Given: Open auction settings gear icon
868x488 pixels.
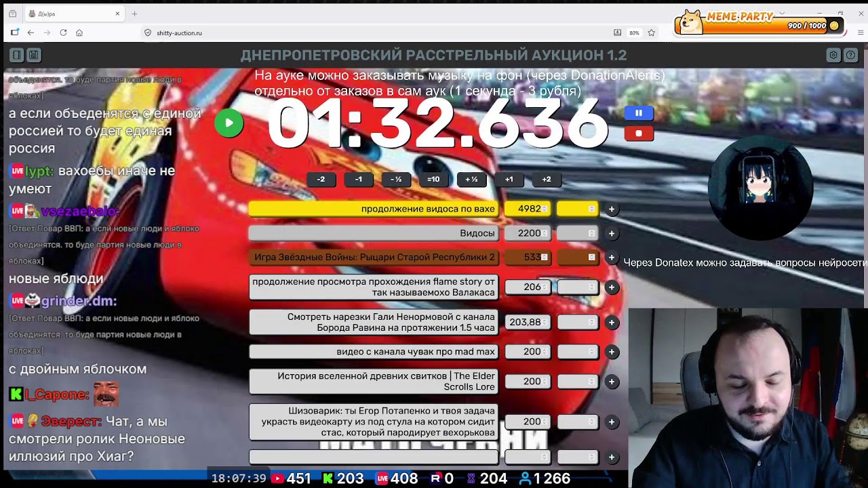Looking at the screenshot, I should point(833,55).
